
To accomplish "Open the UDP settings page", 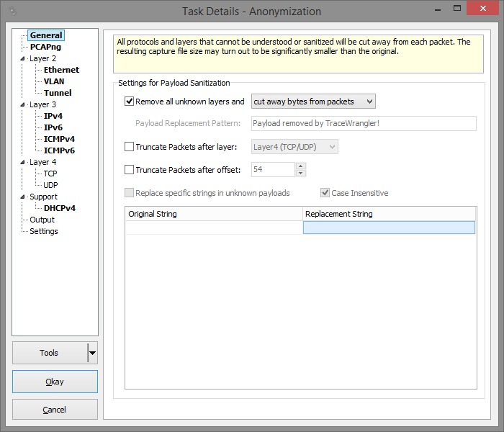I will 50,185.
